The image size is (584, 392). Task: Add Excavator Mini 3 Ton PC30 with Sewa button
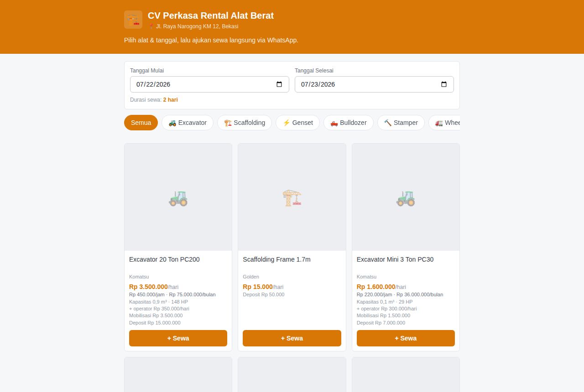coord(406,338)
